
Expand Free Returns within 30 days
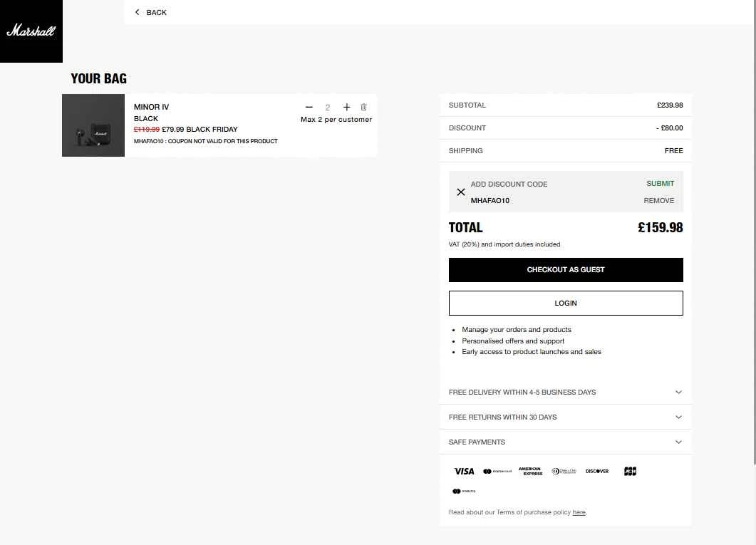click(566, 417)
